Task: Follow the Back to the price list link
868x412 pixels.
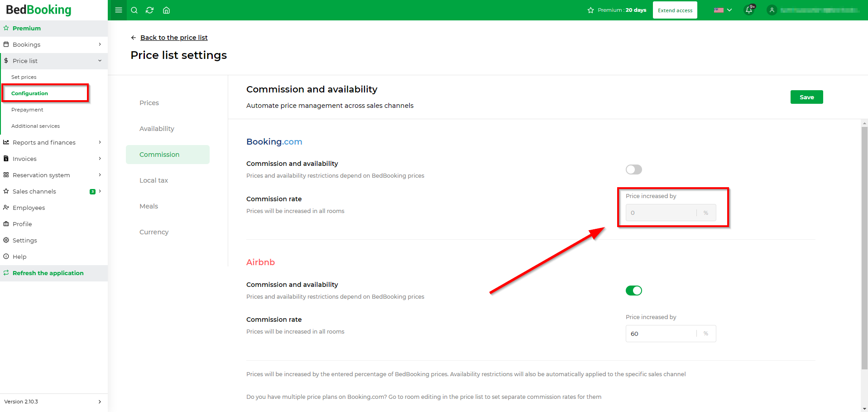Action: [x=174, y=38]
